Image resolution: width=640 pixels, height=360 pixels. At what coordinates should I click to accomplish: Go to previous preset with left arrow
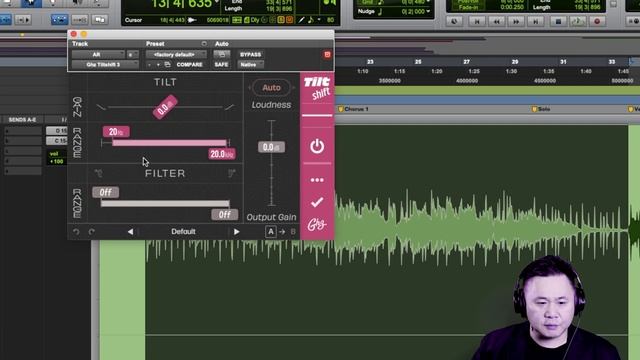pyautogui.click(x=130, y=232)
